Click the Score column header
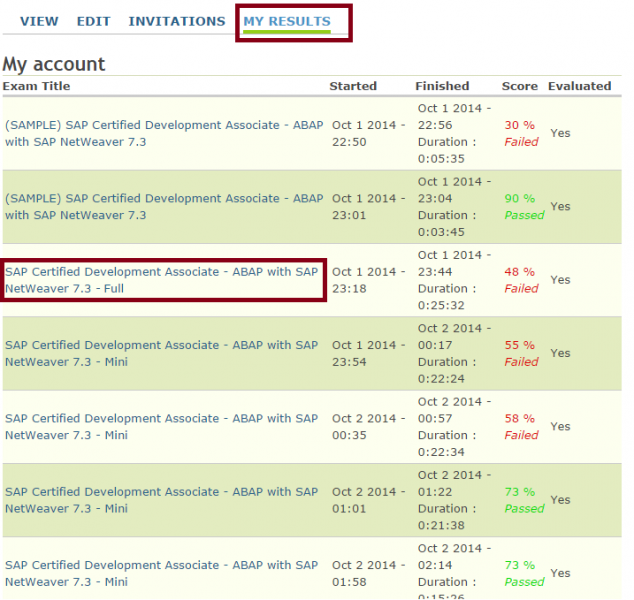The image size is (634, 600). [x=519, y=86]
